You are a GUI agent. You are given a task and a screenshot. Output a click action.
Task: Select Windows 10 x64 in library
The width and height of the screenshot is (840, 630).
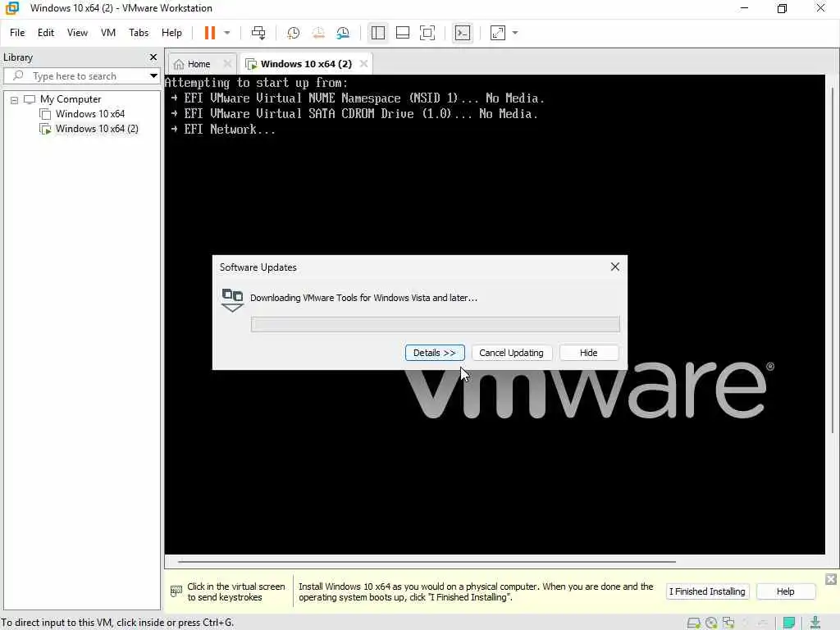coord(90,113)
